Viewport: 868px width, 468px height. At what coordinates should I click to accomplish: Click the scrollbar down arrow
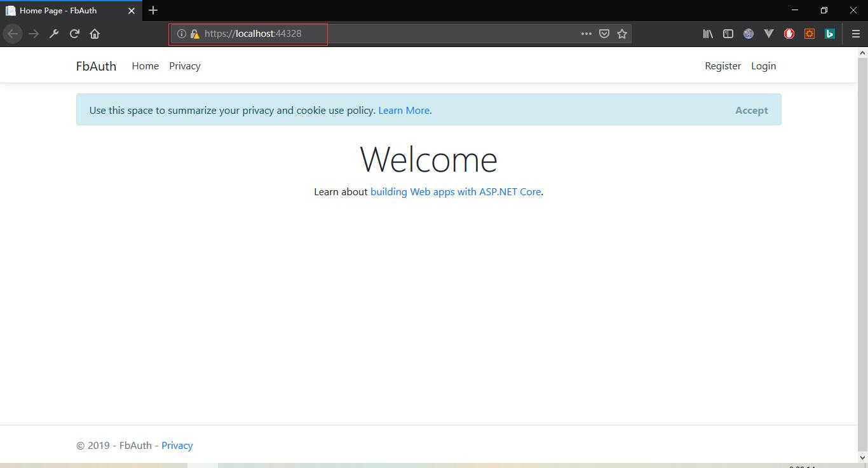(862, 457)
